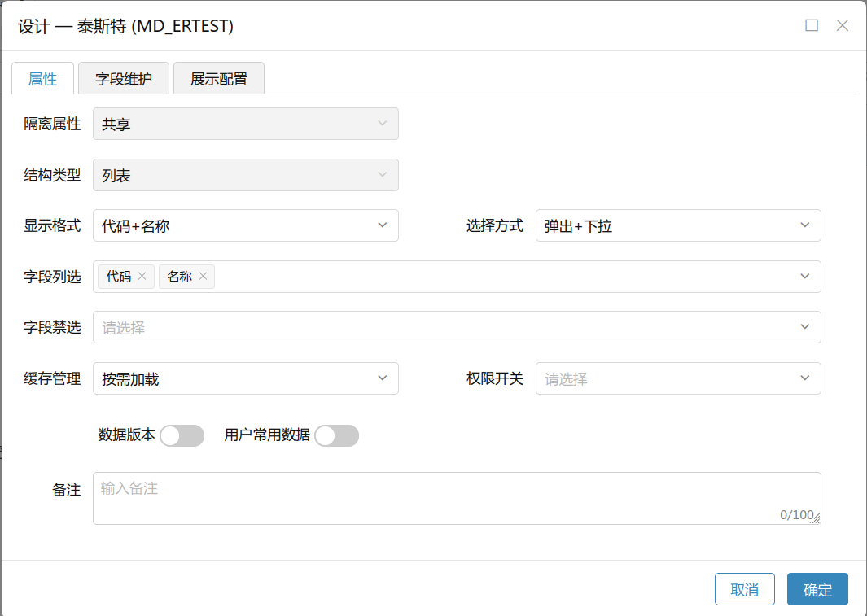Open the 显示格式 dropdown
The width and height of the screenshot is (867, 616).
point(245,225)
